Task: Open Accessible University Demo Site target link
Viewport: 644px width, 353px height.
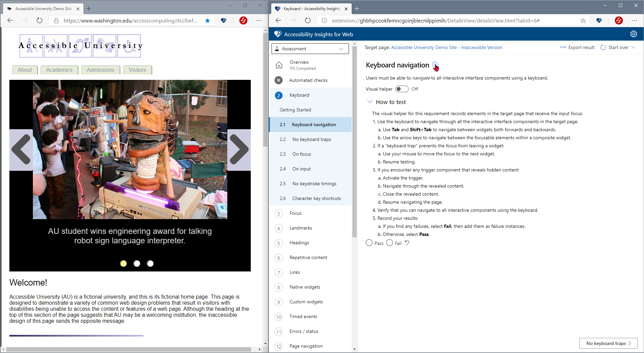Action: click(447, 47)
